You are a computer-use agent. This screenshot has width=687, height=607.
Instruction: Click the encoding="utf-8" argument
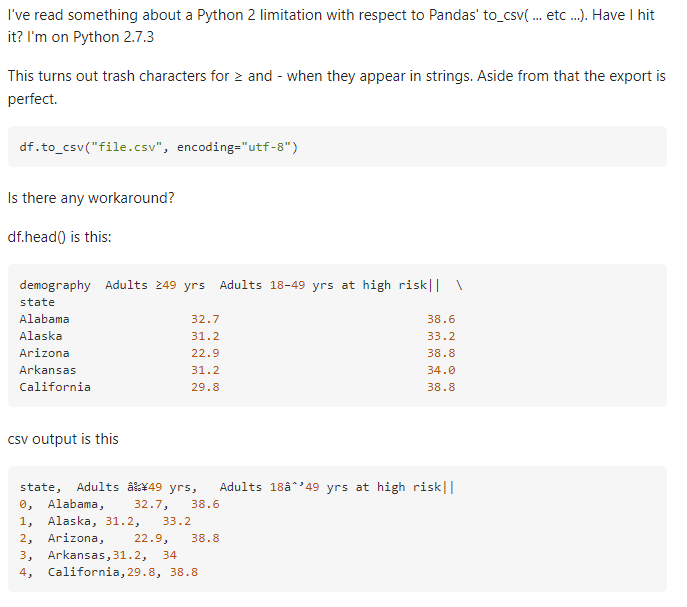click(234, 147)
